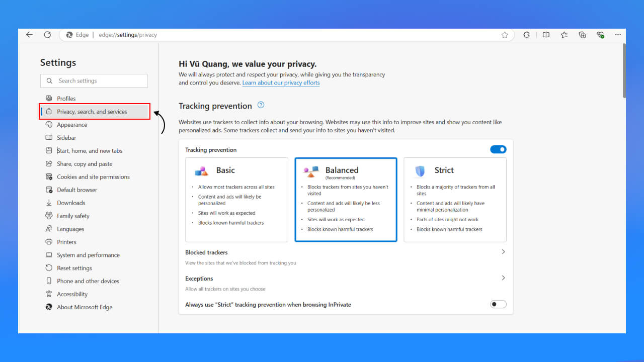Click the Family safety icon

(49, 216)
